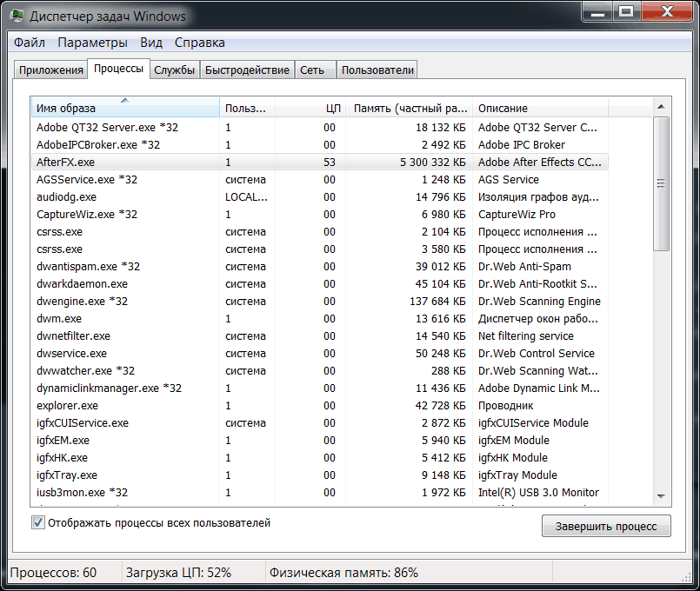This screenshot has width=700, height=591.
Task: Click the 5 300 332 КБ memory value
Action: (432, 162)
